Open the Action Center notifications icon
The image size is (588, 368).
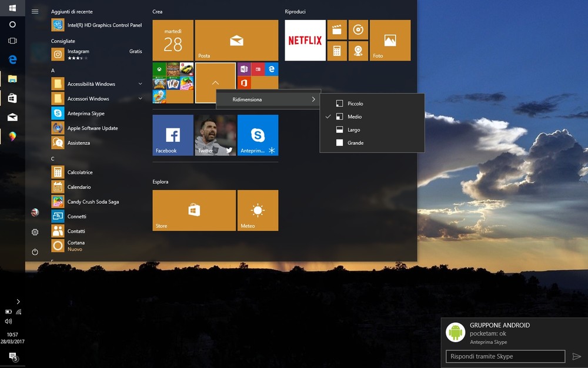[13, 356]
